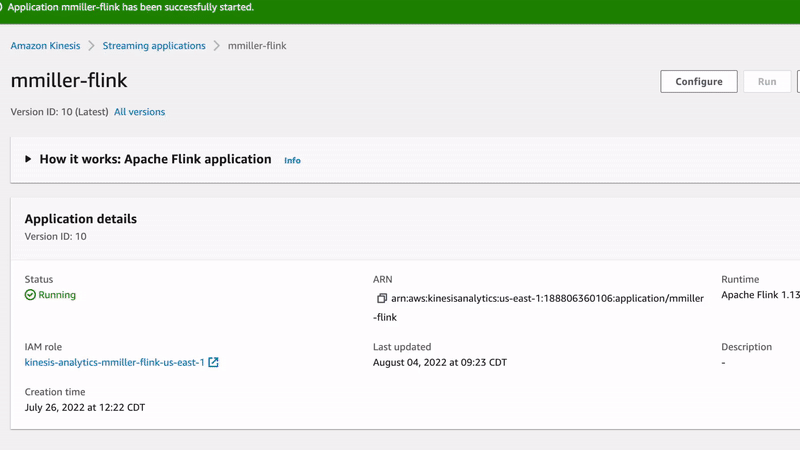
Task: Click the success banner icon next to Application
Action: (1, 7)
